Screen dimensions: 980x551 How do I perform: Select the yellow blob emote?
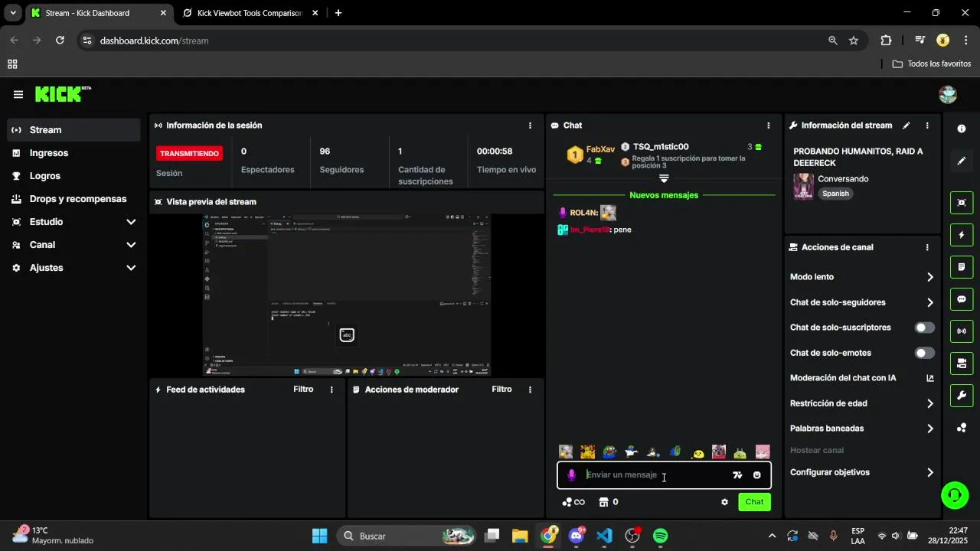697,452
